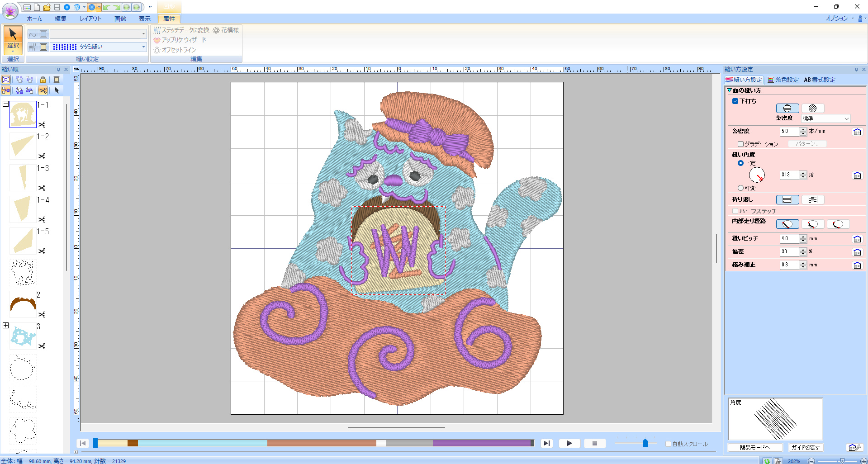This screenshot has width=868, height=464.
Task: Open the タタミ縫い stitch type dropdown
Action: coord(143,47)
